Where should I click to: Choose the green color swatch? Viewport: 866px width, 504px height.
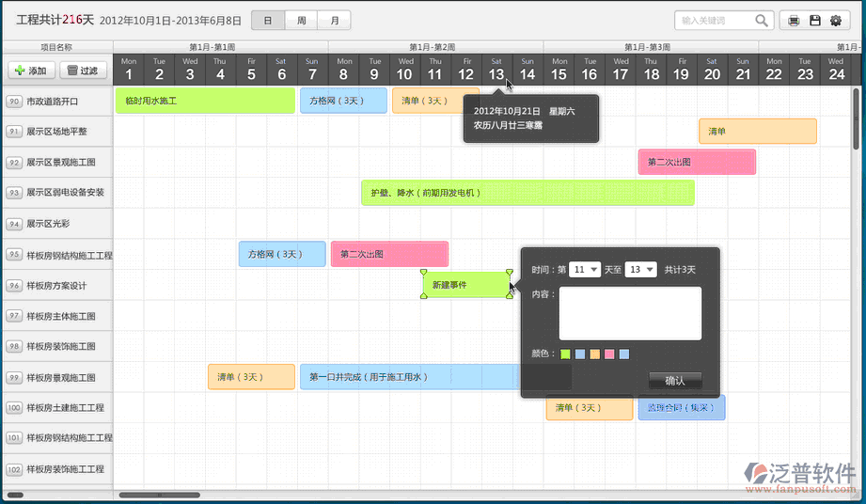[565, 354]
